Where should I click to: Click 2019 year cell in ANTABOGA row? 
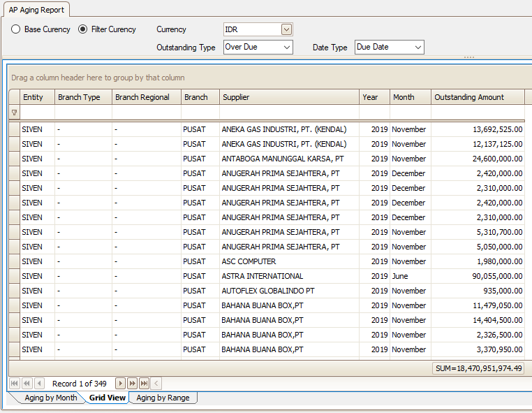[x=375, y=159]
